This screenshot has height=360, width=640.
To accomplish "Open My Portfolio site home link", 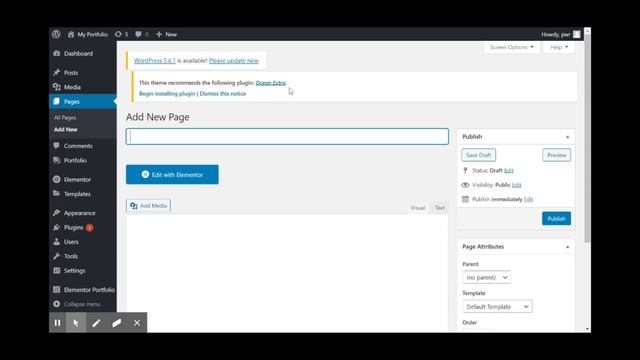I will 88,34.
